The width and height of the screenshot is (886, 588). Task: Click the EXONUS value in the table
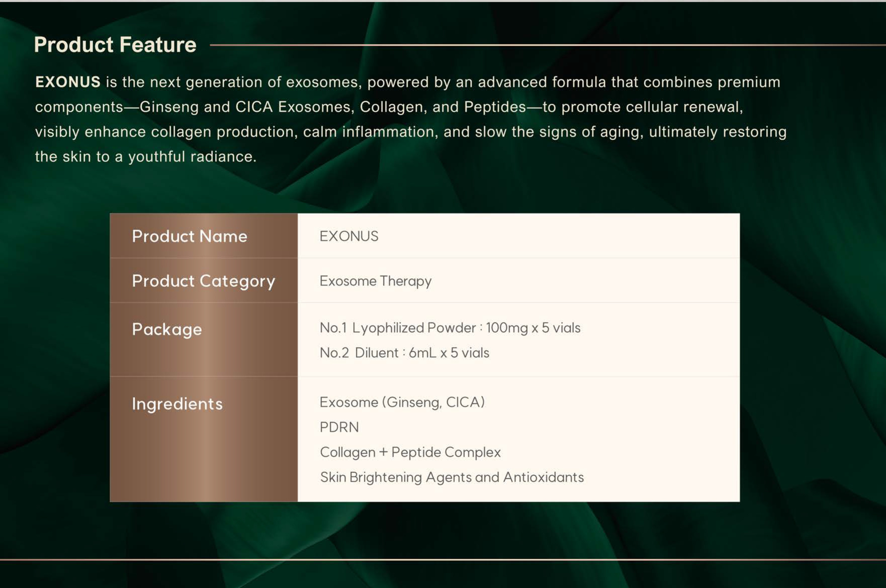pyautogui.click(x=349, y=236)
